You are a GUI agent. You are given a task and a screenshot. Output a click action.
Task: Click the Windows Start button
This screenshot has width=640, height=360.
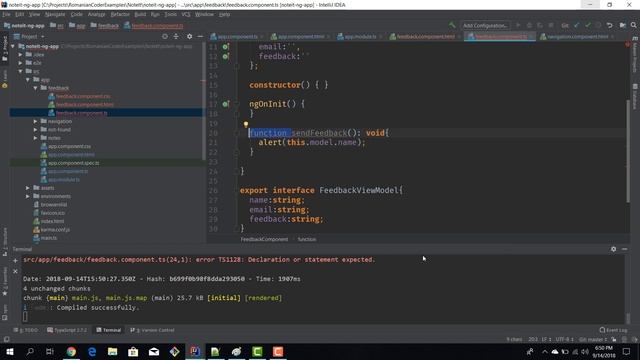point(9,351)
